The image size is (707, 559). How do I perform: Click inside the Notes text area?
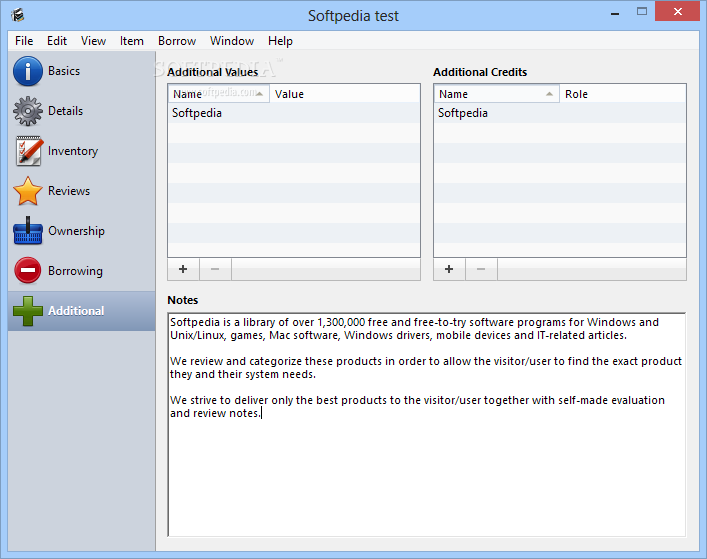[x=427, y=425]
